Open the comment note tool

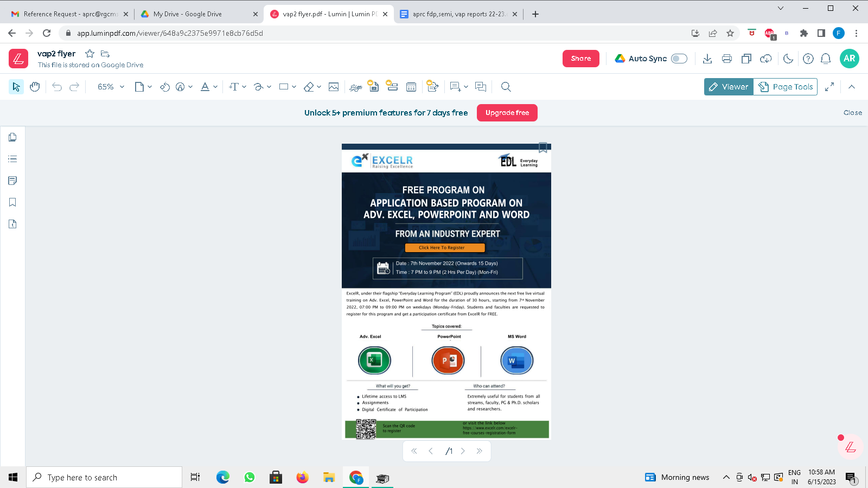[455, 87]
